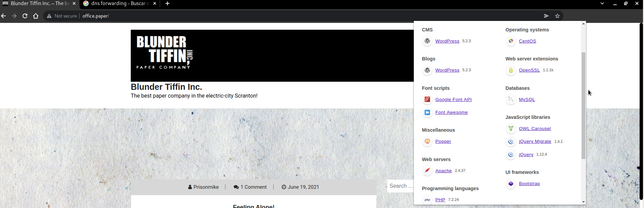This screenshot has width=644, height=208.
Task: Click the MySQL dolphin icon
Action: click(x=511, y=99)
